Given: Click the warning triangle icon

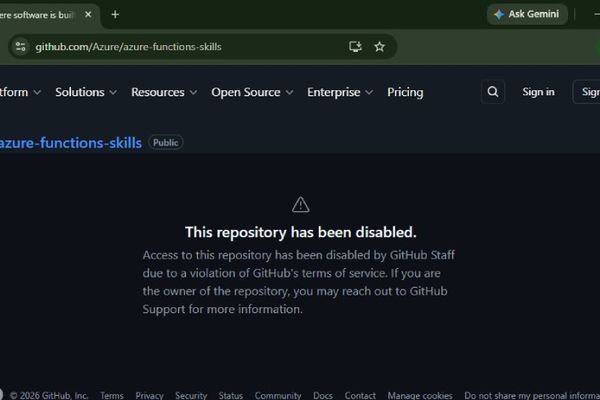Looking at the screenshot, I should (300, 205).
